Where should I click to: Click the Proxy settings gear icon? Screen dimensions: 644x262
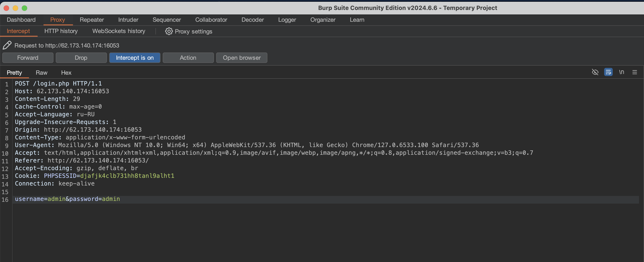[x=169, y=31]
